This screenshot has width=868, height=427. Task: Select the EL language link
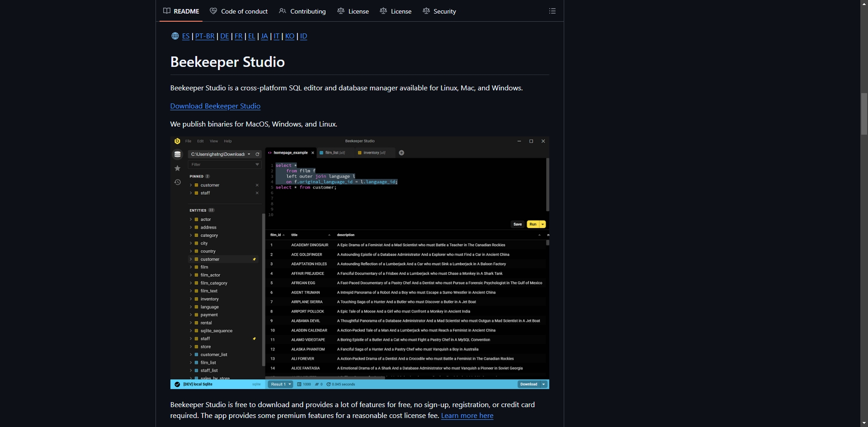252,36
